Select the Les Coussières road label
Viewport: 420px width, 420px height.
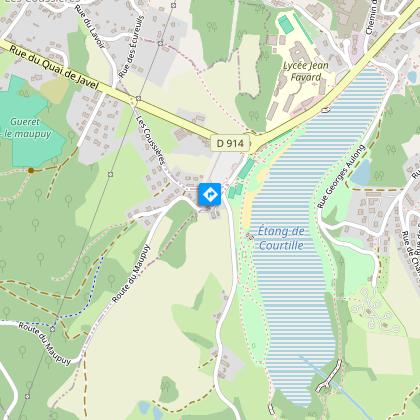151,140
